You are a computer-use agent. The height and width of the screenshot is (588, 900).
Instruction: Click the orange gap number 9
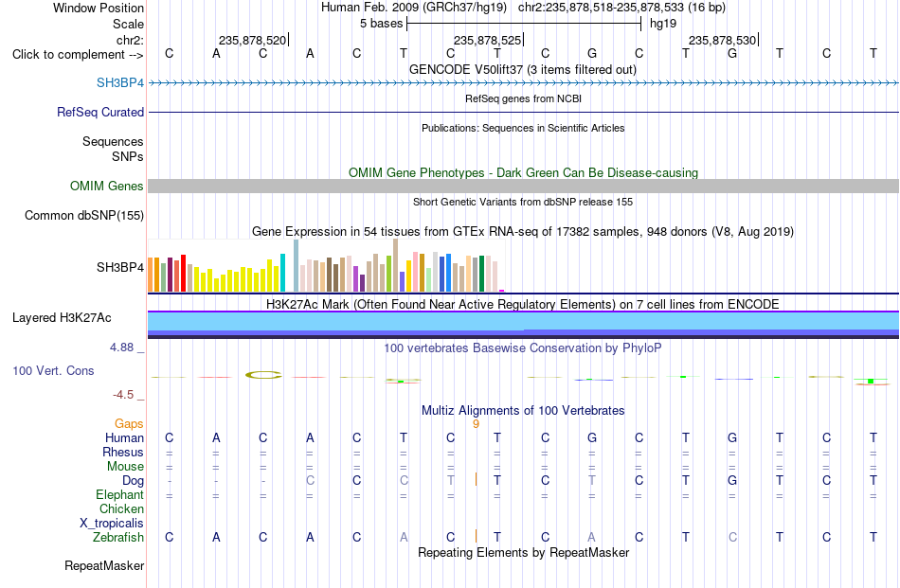coord(476,423)
